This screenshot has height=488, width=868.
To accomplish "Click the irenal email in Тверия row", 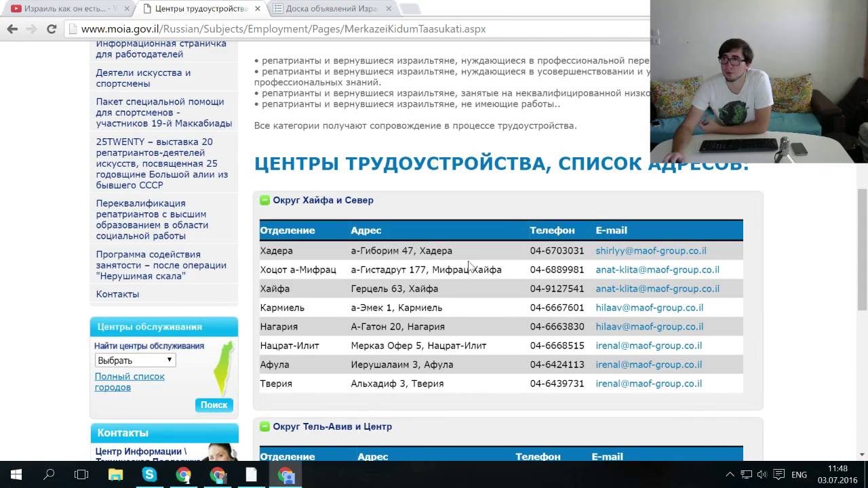I will pos(648,384).
